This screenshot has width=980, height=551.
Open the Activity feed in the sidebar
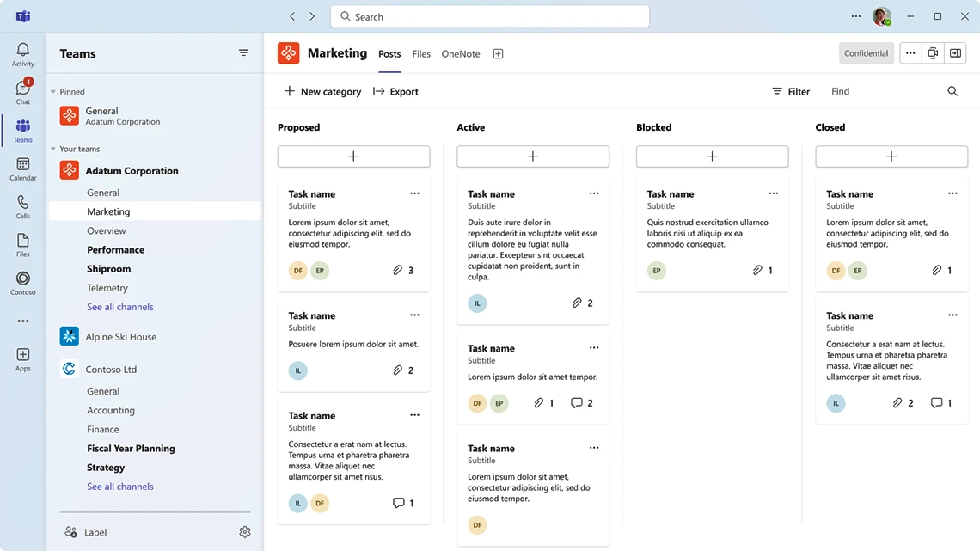pos(23,54)
